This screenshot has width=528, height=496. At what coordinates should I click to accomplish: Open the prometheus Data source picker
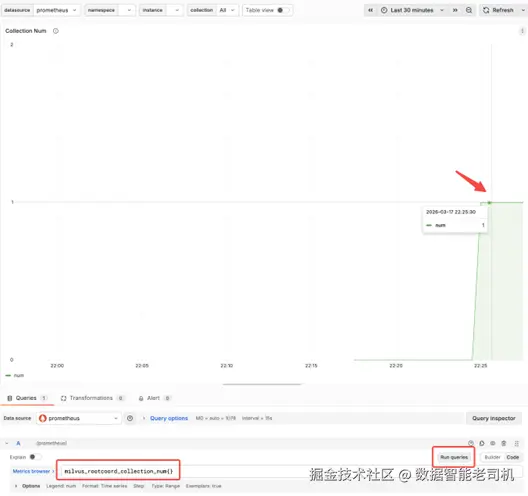pos(79,418)
